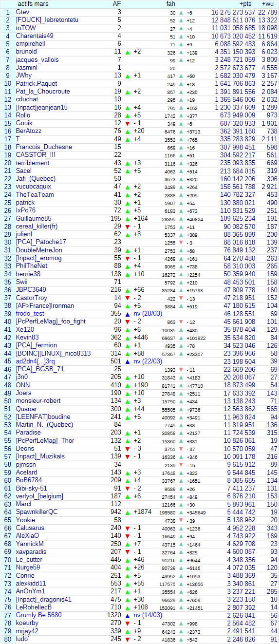Sort by the fah column header
The image size is (279, 644).
click(170, 4)
